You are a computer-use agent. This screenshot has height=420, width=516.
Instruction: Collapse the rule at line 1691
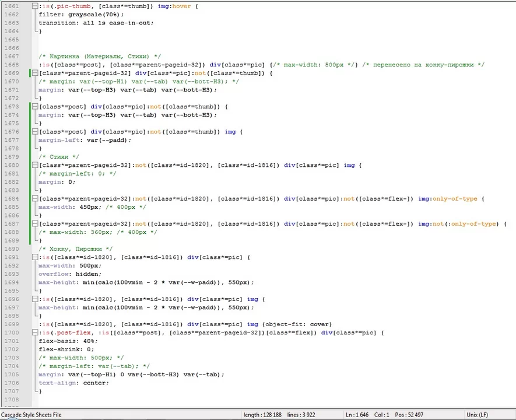point(35,257)
